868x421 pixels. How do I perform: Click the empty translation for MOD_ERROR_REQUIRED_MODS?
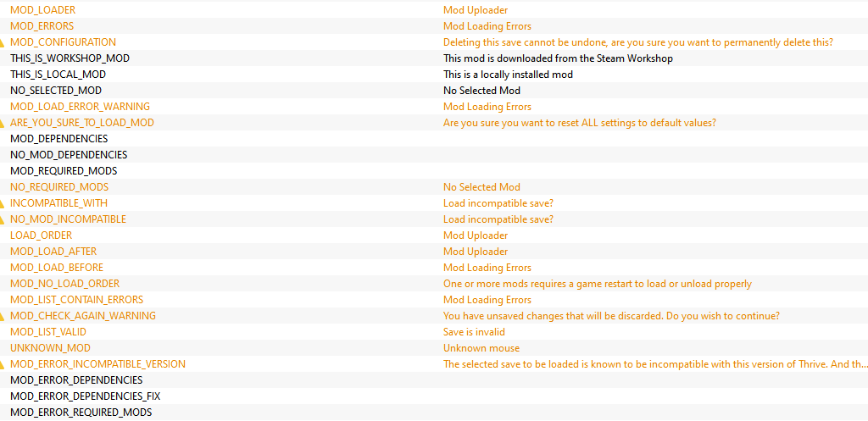[655, 413]
